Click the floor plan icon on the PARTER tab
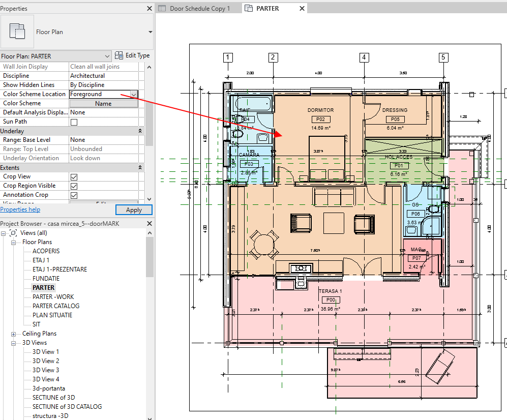This screenshot has height=420, width=507. [x=248, y=8]
